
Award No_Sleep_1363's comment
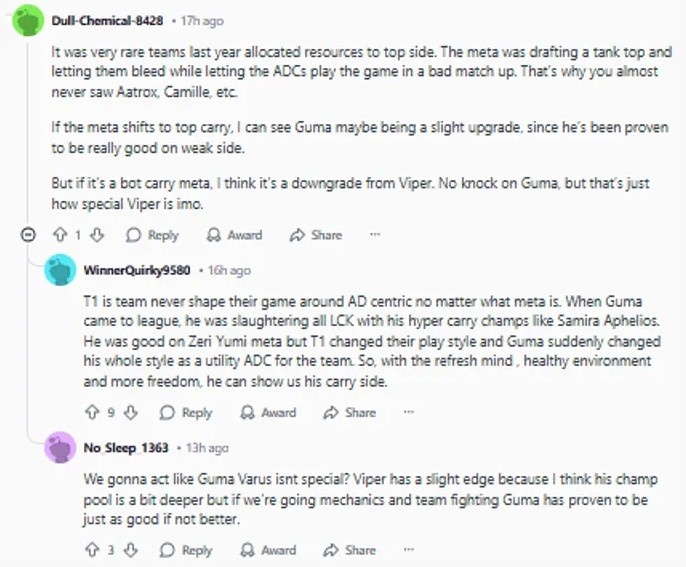(x=268, y=549)
